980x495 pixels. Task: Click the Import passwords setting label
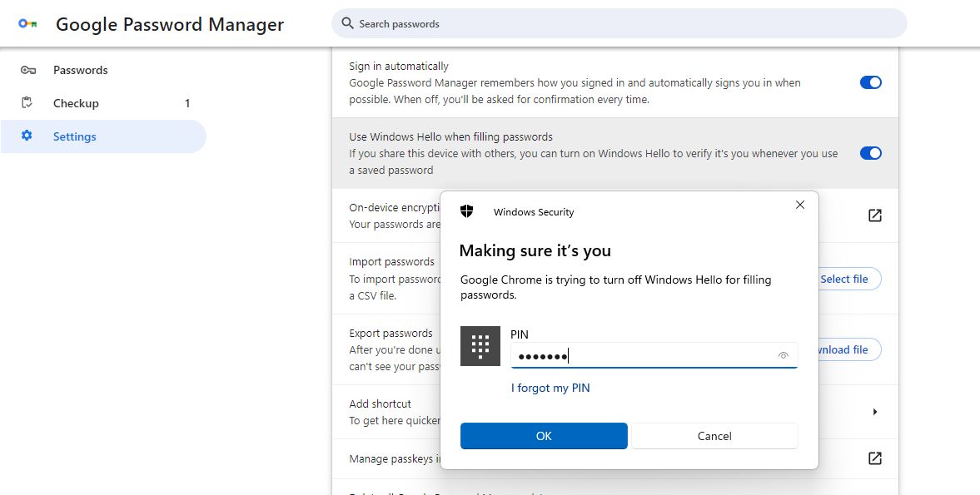click(392, 261)
